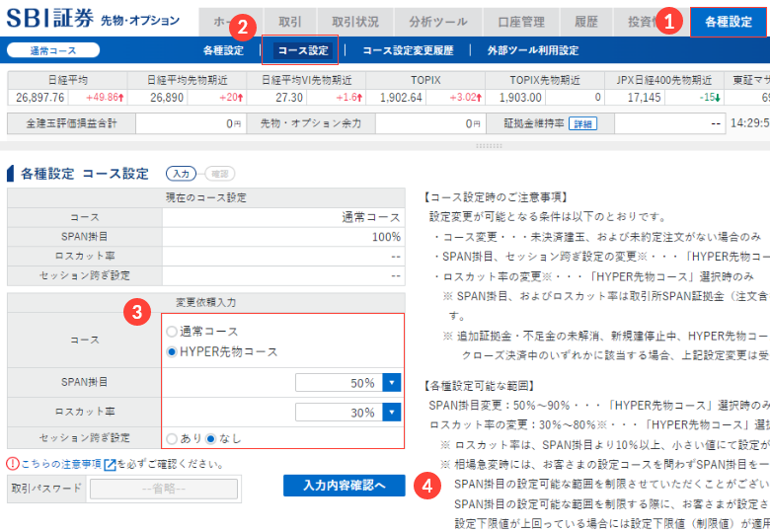Click the 詳細 button beside 証拠金維持率

click(x=582, y=123)
